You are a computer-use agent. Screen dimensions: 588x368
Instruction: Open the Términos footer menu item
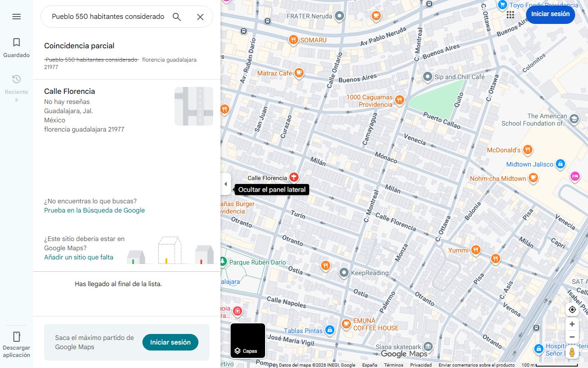pos(394,365)
